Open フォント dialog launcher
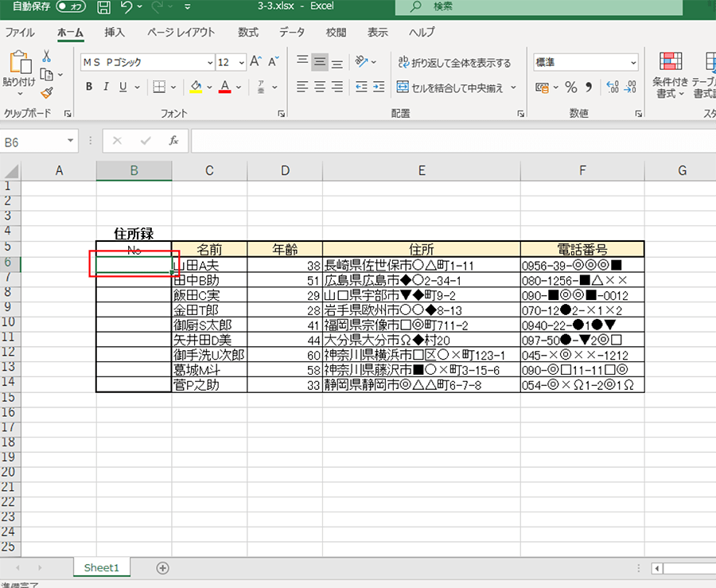This screenshot has width=716, height=588. (x=282, y=114)
